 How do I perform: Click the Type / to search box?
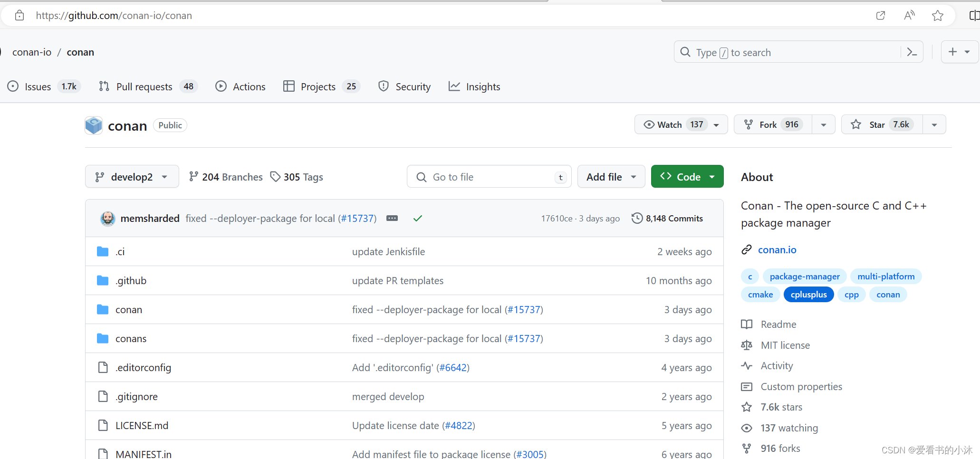point(798,52)
